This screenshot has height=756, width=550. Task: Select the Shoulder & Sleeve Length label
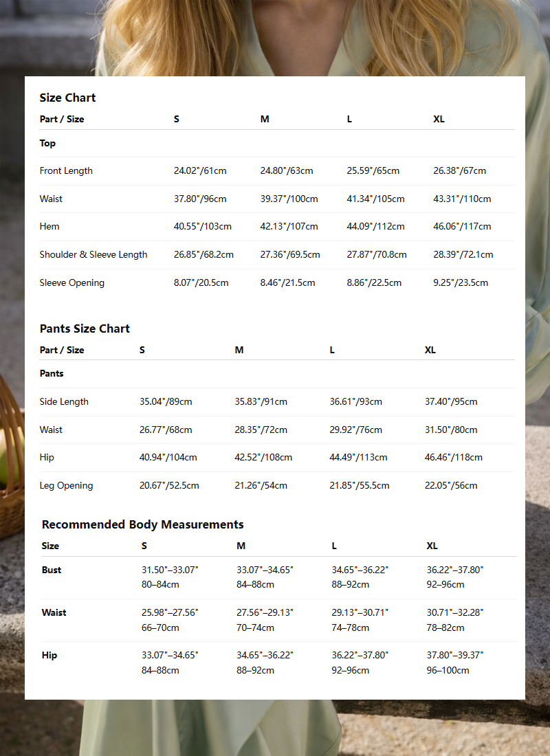[x=93, y=254]
